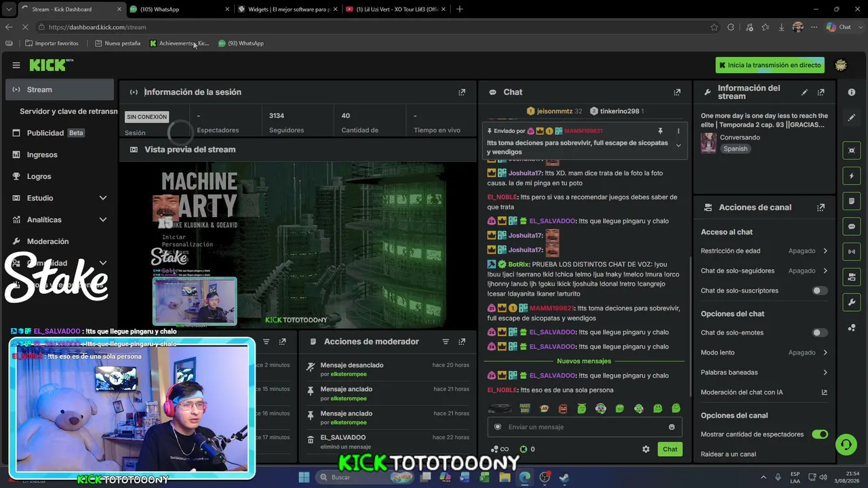The width and height of the screenshot is (868, 488).
Task: Open Microsoft Edge in the taskbar
Action: click(x=525, y=477)
